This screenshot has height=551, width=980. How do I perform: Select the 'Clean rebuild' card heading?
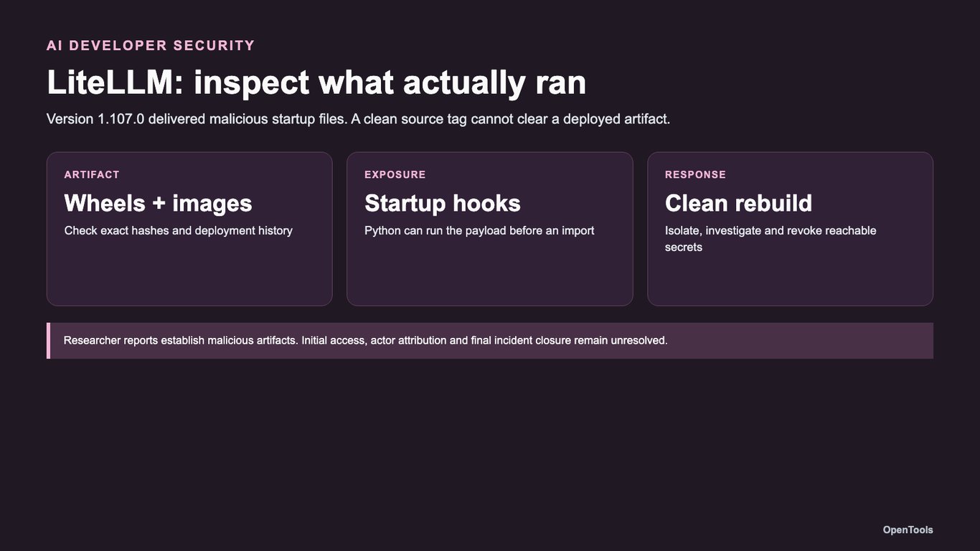(738, 203)
